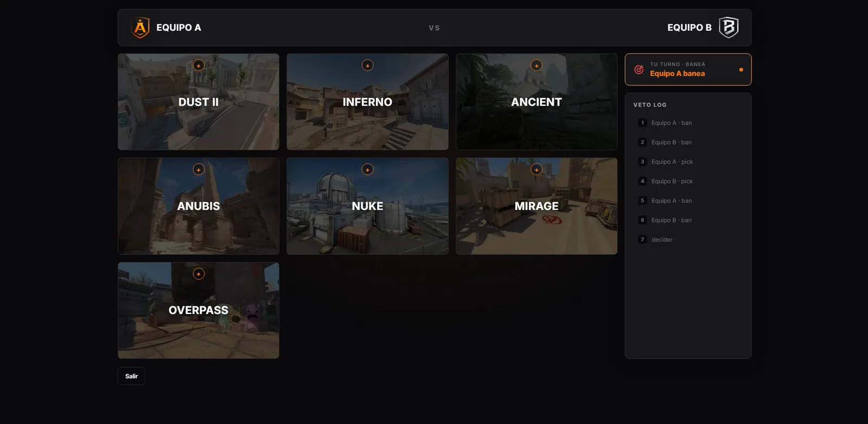868x424 pixels.
Task: Click the Equipo A shield logo
Action: (141, 28)
